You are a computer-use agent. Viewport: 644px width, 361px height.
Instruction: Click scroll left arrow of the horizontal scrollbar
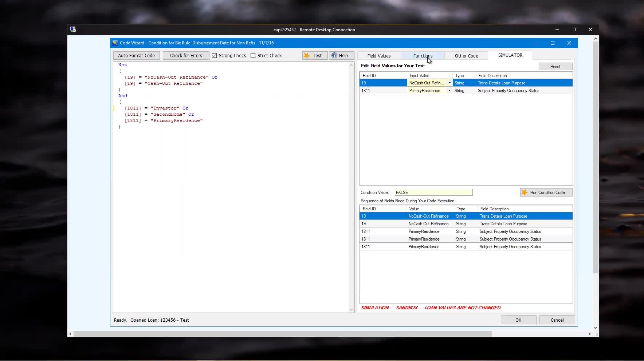point(70,334)
